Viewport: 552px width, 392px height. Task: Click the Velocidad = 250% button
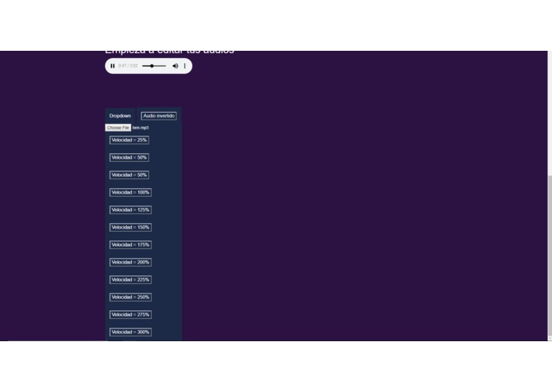coord(130,297)
